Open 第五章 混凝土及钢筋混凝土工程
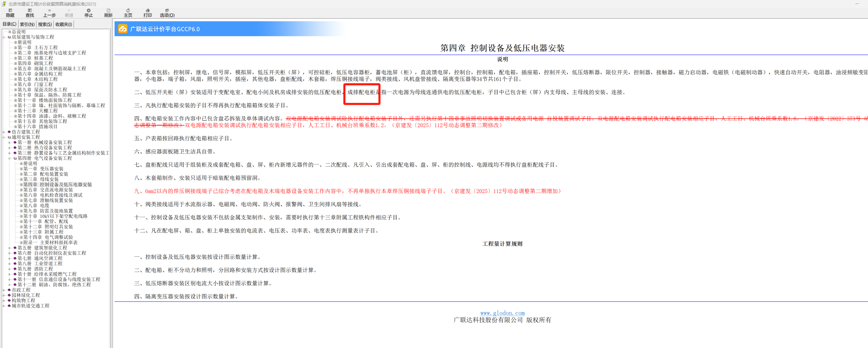The width and height of the screenshot is (868, 348). tap(52, 68)
